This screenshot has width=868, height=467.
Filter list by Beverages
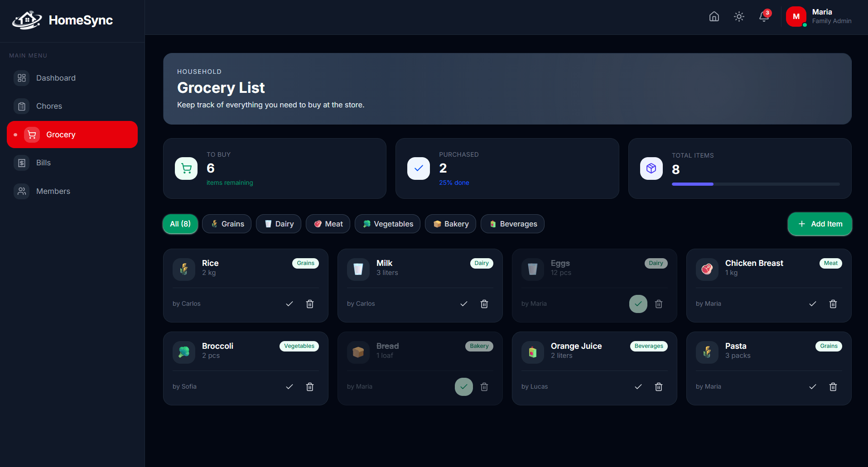coord(512,224)
